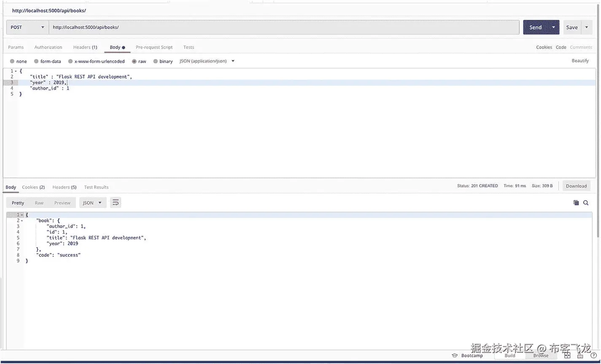Switch to the Pre-request Script tab
Screen dimensions: 601x364
(x=155, y=47)
